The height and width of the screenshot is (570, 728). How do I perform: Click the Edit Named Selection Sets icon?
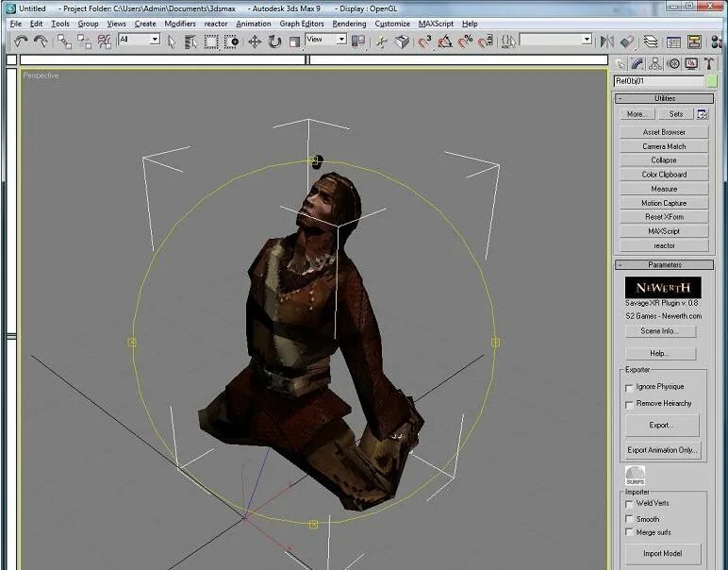tap(508, 42)
